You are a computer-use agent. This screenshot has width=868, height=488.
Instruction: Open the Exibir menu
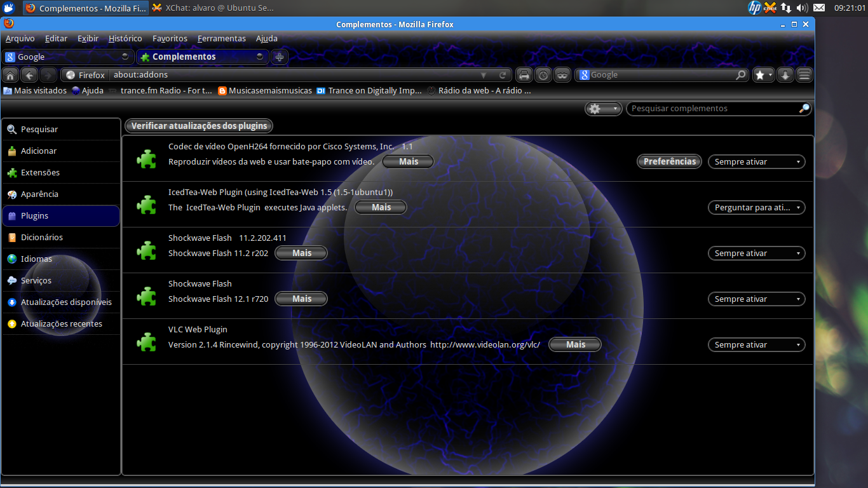[x=88, y=38]
